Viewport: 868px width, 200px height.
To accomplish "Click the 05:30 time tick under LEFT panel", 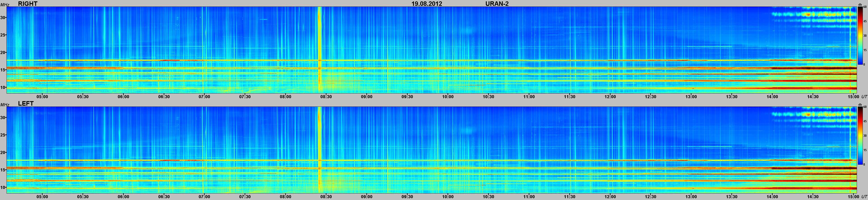I will click(x=83, y=197).
